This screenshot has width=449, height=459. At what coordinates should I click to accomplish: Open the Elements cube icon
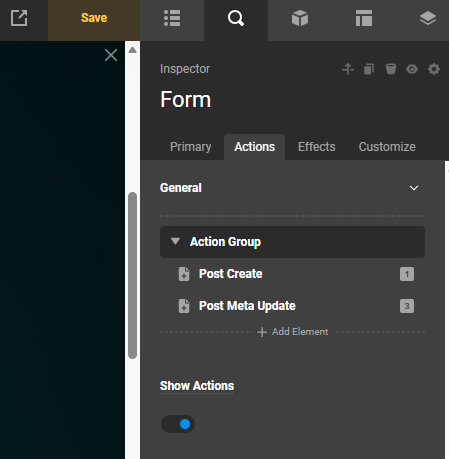tap(300, 18)
